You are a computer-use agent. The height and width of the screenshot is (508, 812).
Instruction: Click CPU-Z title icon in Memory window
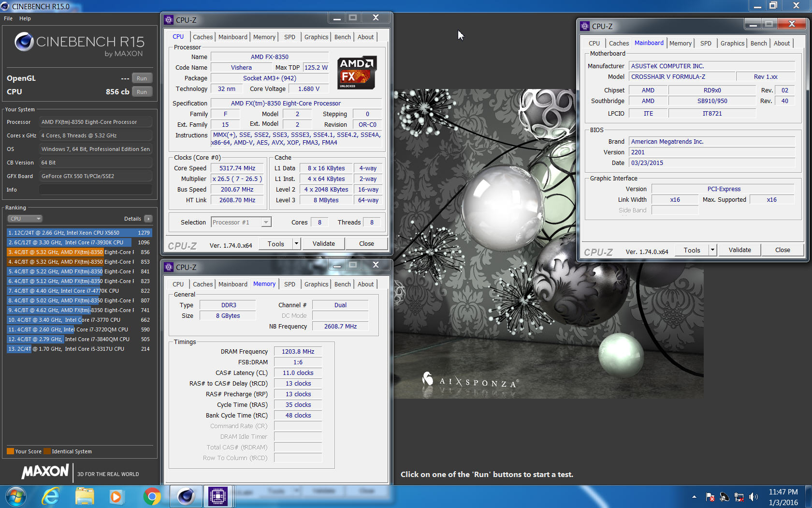click(169, 267)
